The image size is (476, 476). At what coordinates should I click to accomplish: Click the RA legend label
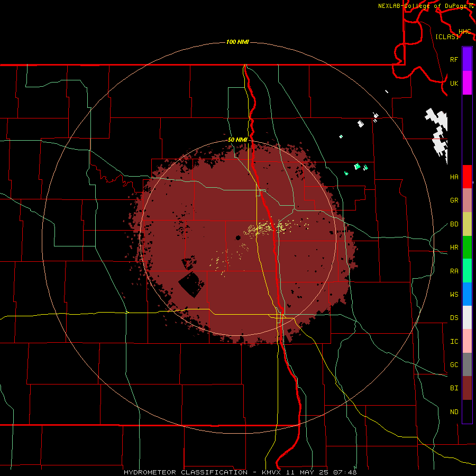pos(454,271)
